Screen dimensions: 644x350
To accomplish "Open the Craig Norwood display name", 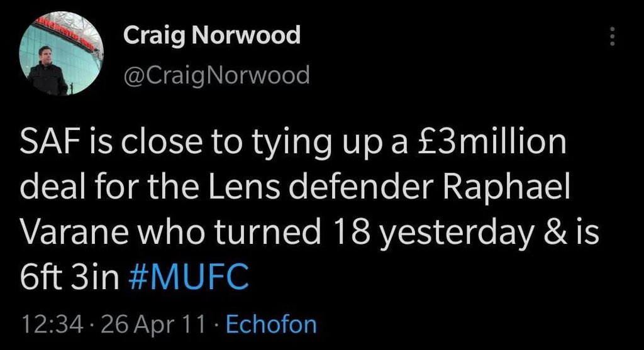I will click(x=212, y=36).
